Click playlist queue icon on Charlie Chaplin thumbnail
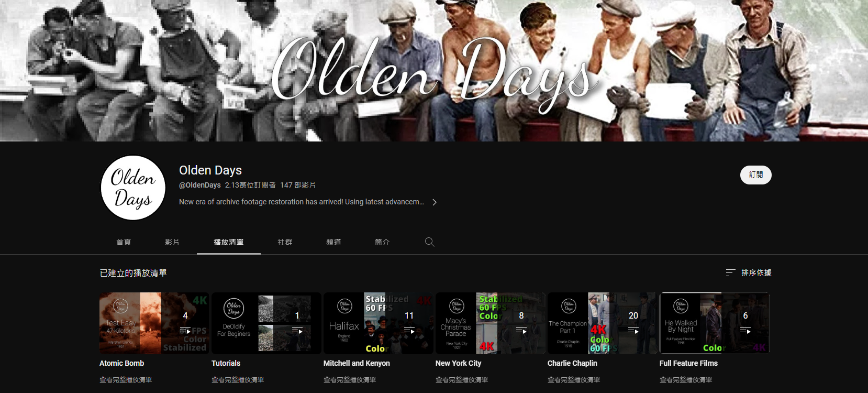This screenshot has height=393, width=868. coord(633,331)
